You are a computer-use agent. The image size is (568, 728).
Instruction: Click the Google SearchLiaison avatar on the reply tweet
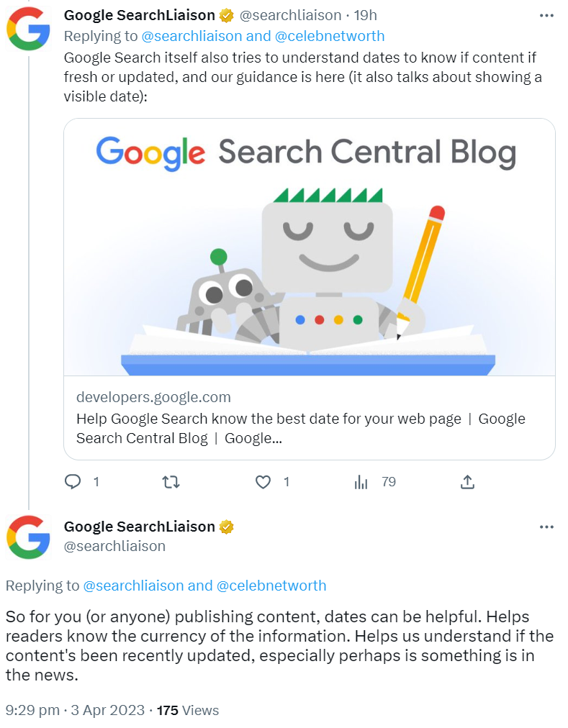pyautogui.click(x=29, y=537)
